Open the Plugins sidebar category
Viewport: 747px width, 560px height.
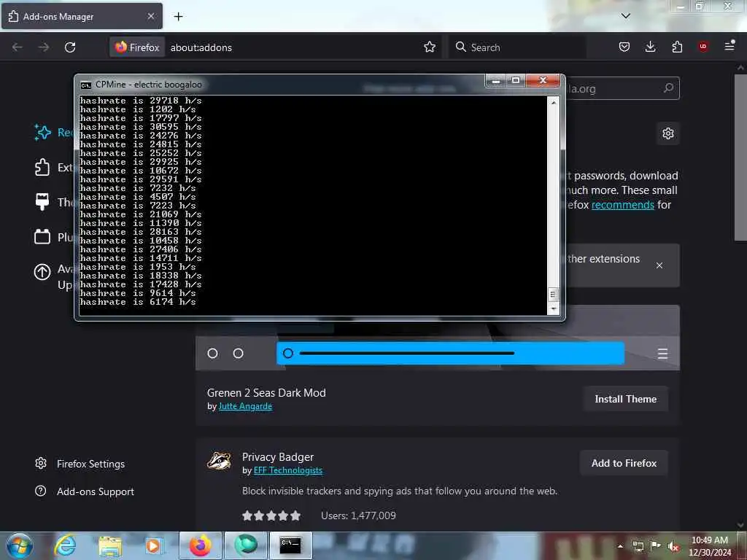(x=54, y=237)
